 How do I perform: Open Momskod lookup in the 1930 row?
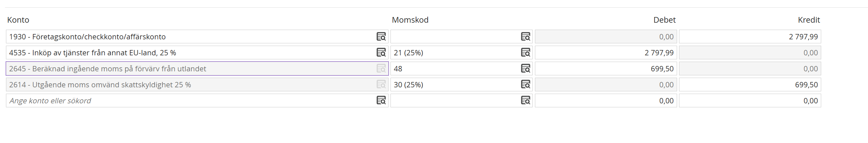(x=525, y=37)
